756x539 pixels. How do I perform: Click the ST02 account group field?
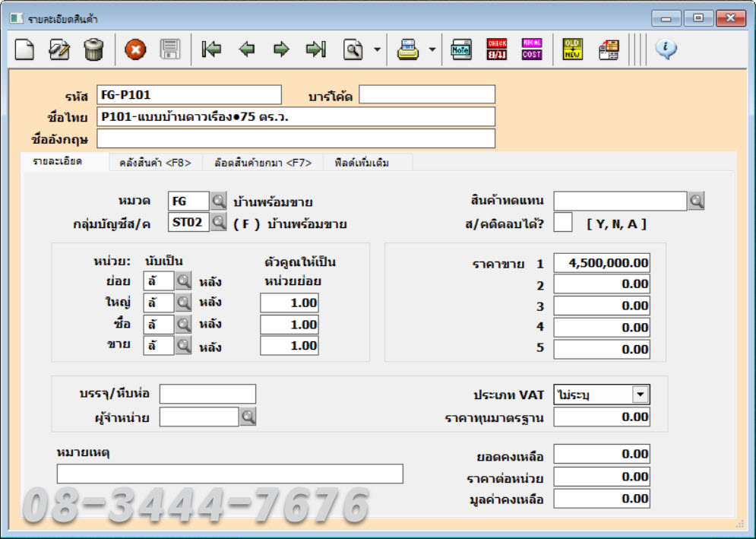pyautogui.click(x=188, y=222)
